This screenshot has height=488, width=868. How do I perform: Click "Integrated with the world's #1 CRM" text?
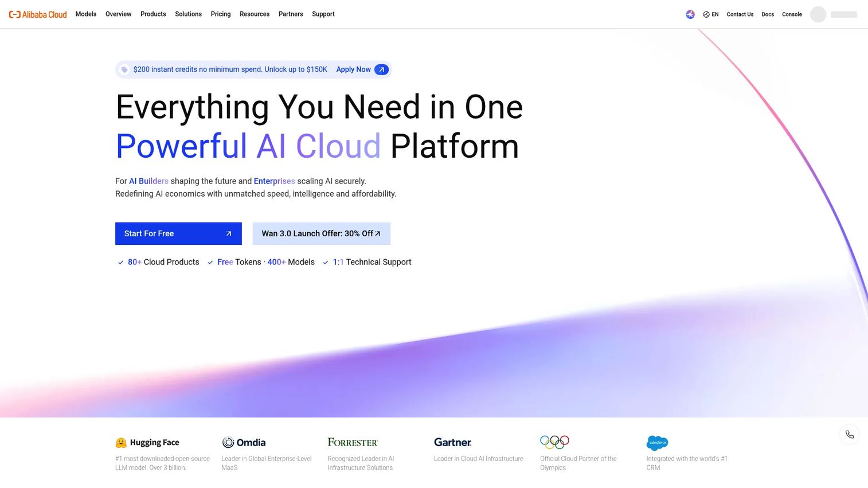click(687, 463)
